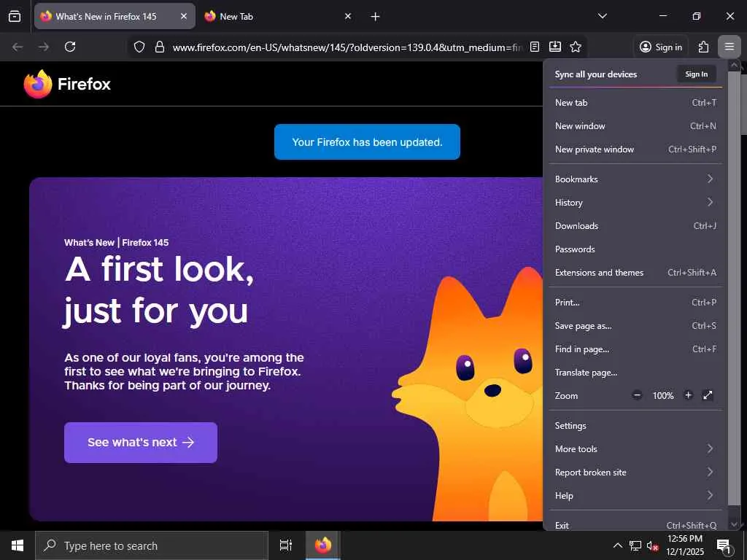This screenshot has width=747, height=560.
Task: Click Firefox icon in taskbar
Action: tap(323, 545)
